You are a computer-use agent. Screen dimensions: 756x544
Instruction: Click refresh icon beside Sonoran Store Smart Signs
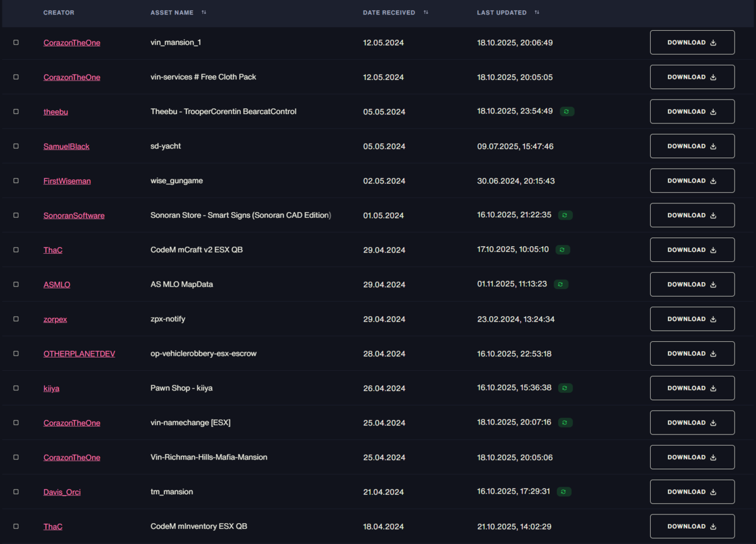point(565,215)
